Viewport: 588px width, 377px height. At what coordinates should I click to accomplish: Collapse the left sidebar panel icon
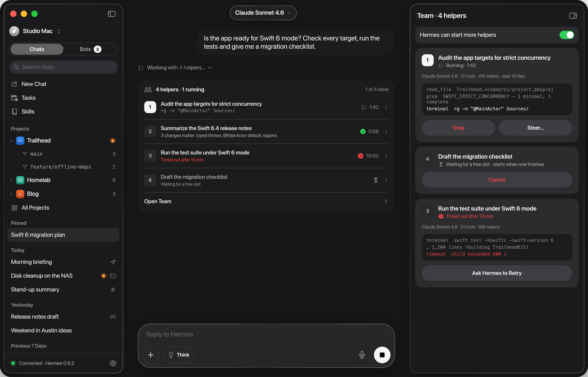[111, 14]
